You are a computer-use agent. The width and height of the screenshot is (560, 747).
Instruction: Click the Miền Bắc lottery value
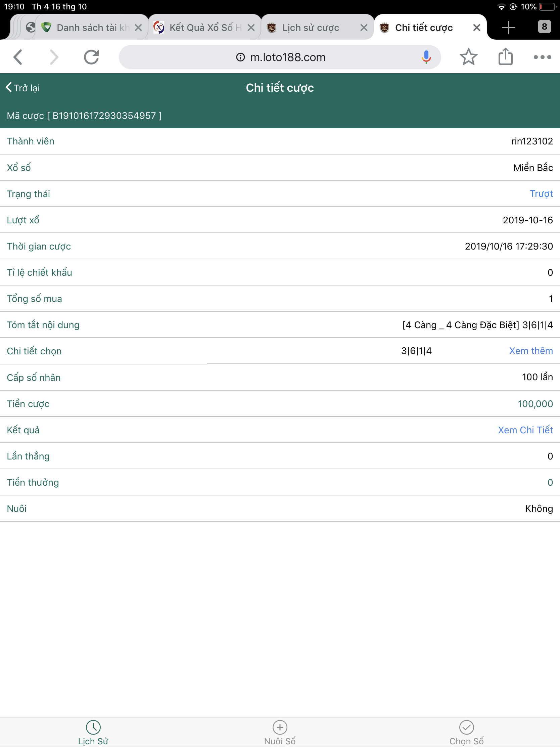(x=533, y=168)
